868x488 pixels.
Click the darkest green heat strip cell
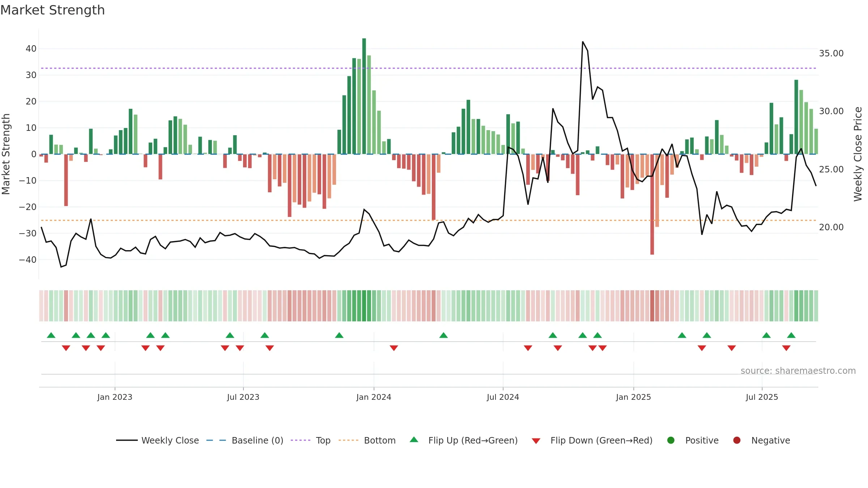pos(364,306)
